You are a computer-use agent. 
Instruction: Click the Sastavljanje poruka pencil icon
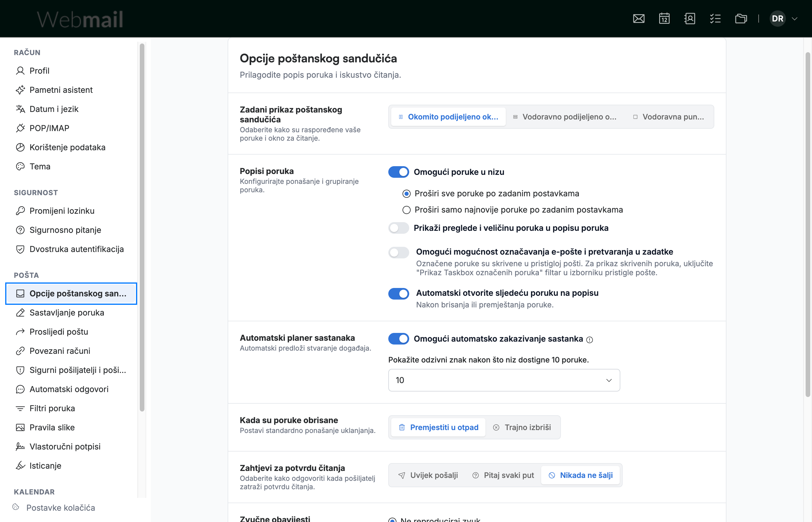[x=20, y=313]
